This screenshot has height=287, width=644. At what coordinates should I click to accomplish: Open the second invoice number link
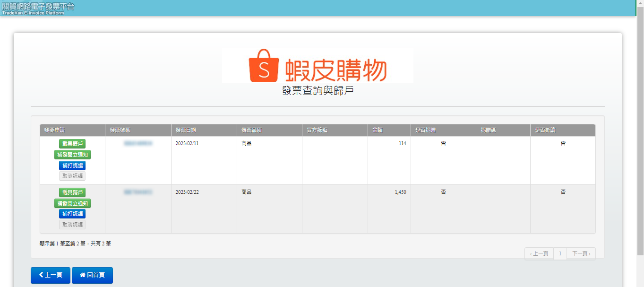tap(137, 192)
